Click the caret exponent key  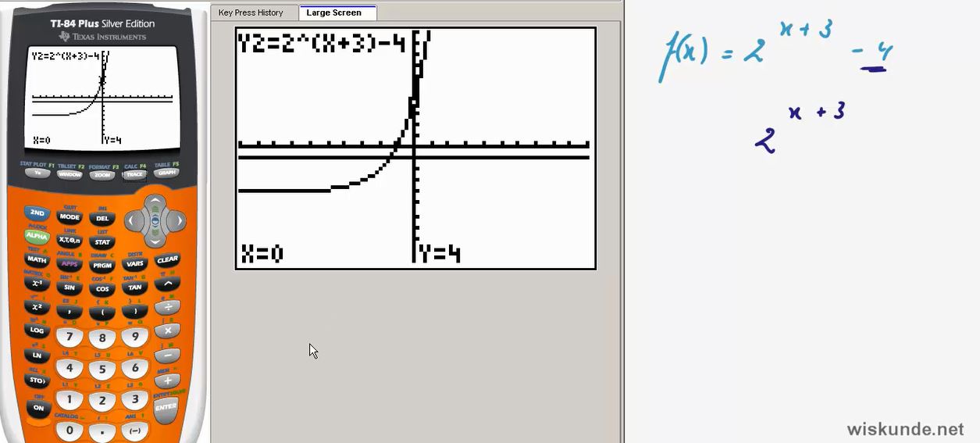(x=167, y=283)
